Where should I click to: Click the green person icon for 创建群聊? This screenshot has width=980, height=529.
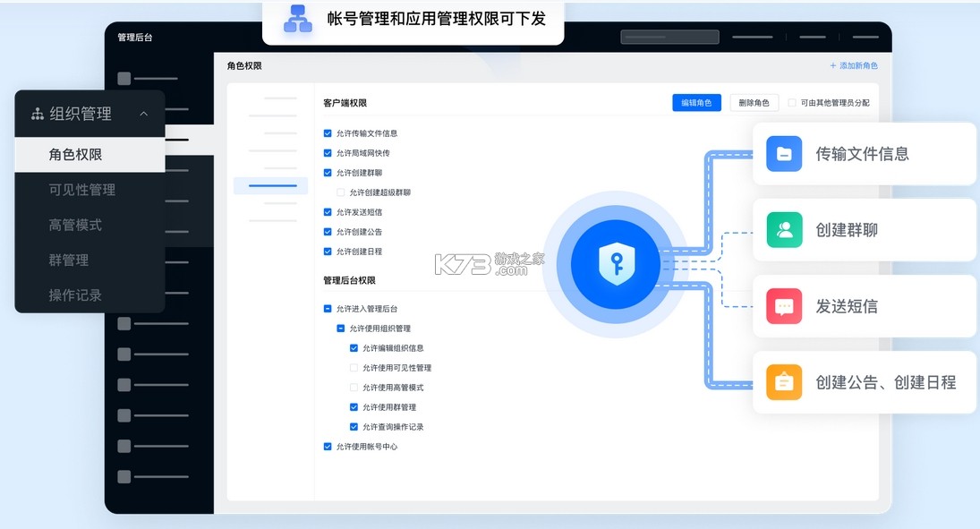point(784,230)
